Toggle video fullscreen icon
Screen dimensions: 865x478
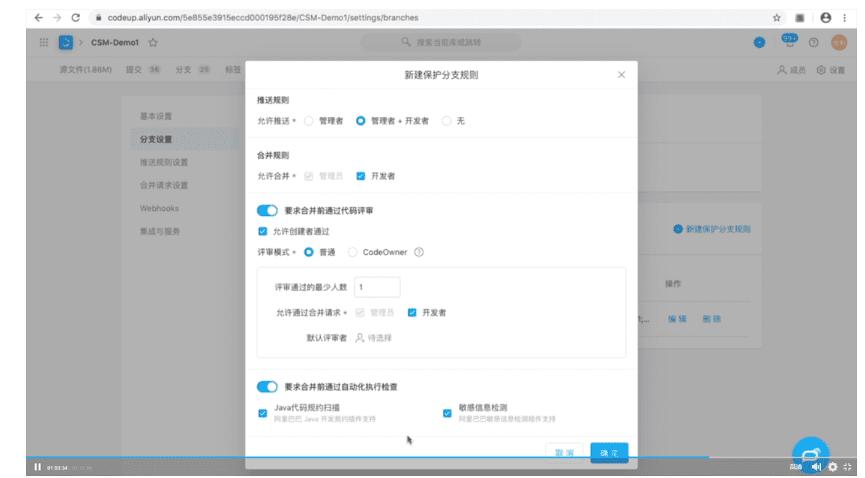click(x=848, y=467)
